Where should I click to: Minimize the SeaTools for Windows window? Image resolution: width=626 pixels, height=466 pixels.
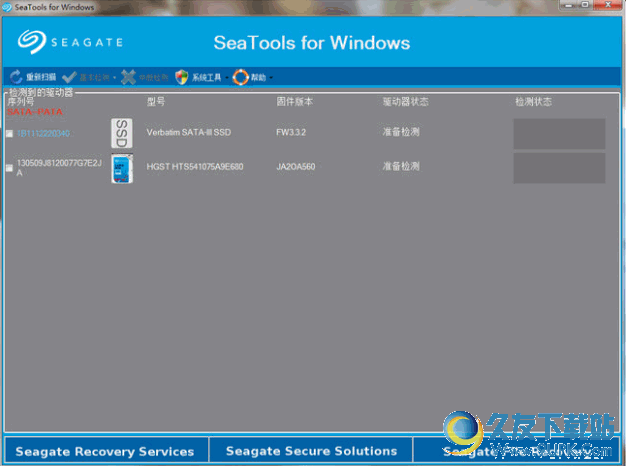tap(569, 5)
